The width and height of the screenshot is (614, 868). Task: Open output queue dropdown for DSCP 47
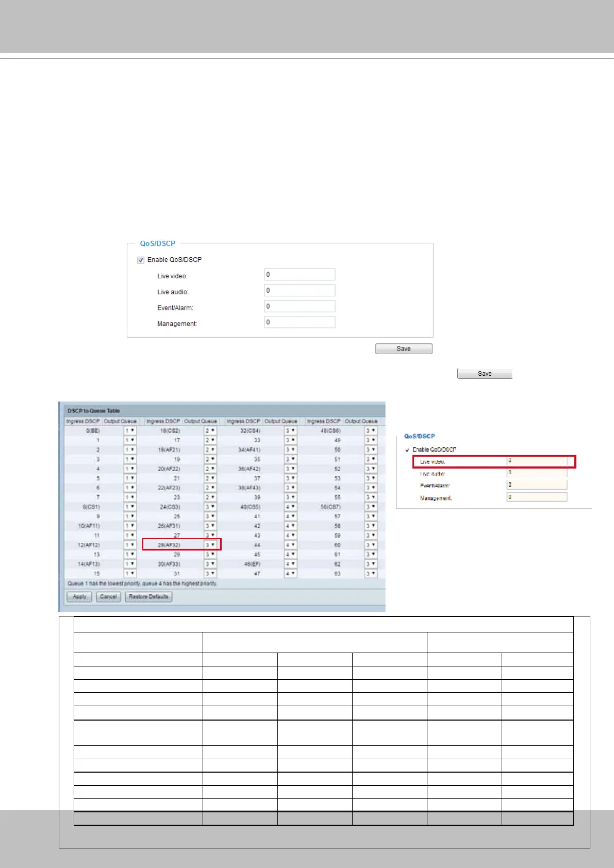coord(291,573)
